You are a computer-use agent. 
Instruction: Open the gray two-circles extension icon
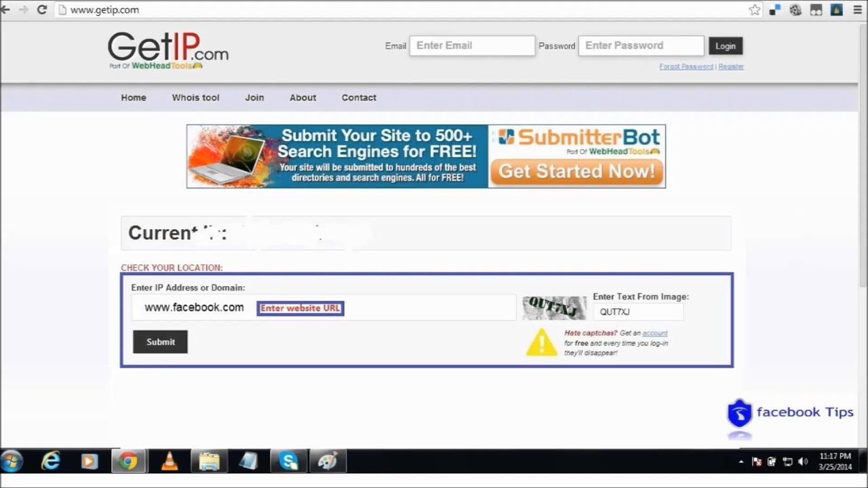[816, 9]
